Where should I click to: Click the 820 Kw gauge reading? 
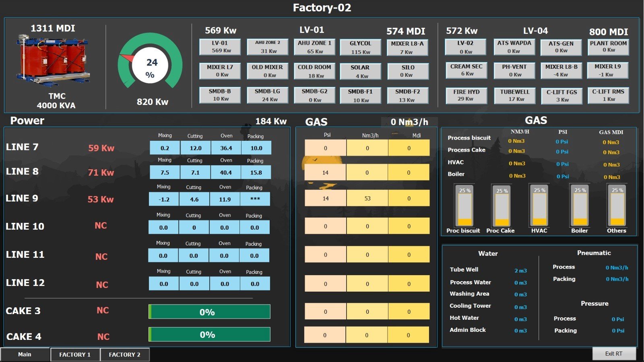[153, 102]
